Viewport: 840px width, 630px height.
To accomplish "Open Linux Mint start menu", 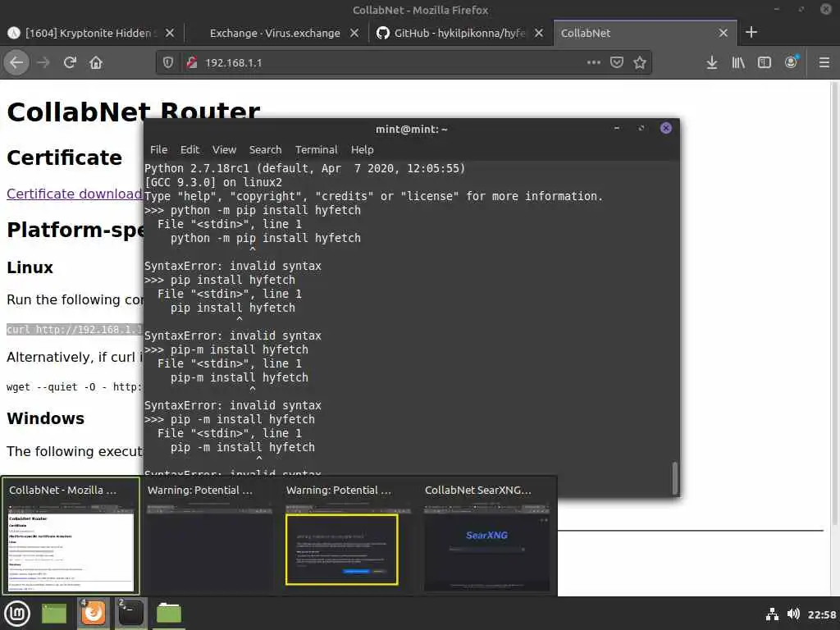I will (x=17, y=614).
